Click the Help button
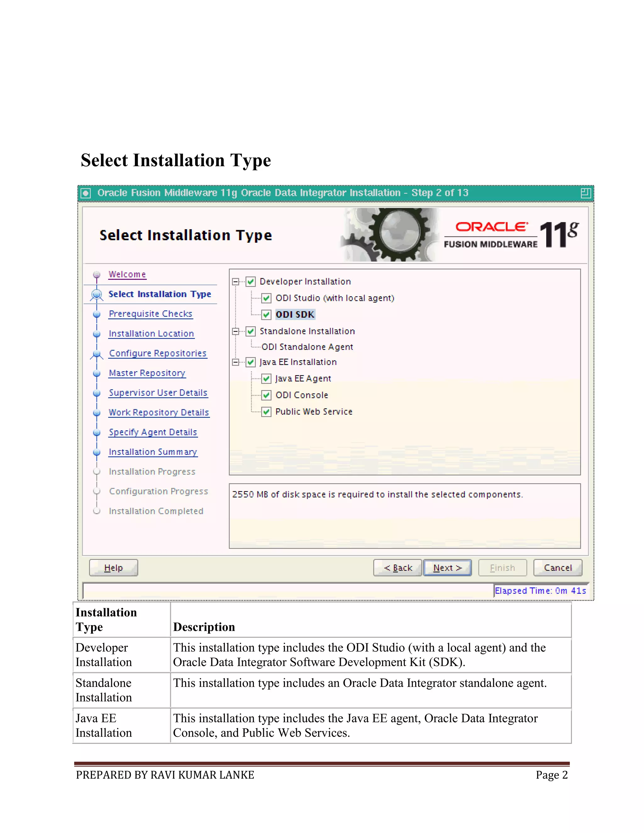The height and width of the screenshot is (833, 644). coord(113,568)
